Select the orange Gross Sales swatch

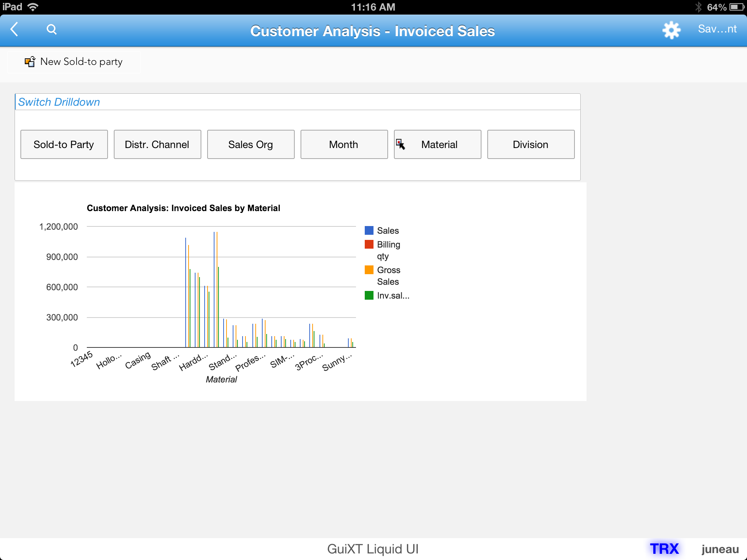[x=369, y=270]
